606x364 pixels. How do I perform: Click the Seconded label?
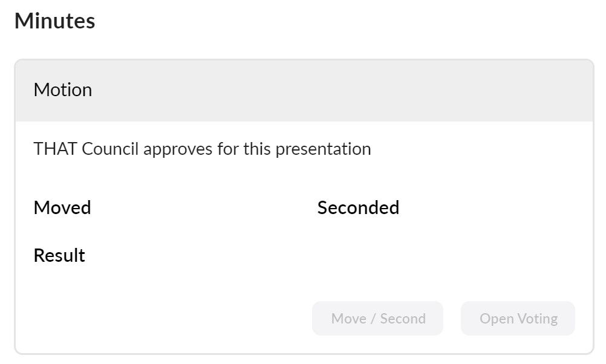click(358, 207)
